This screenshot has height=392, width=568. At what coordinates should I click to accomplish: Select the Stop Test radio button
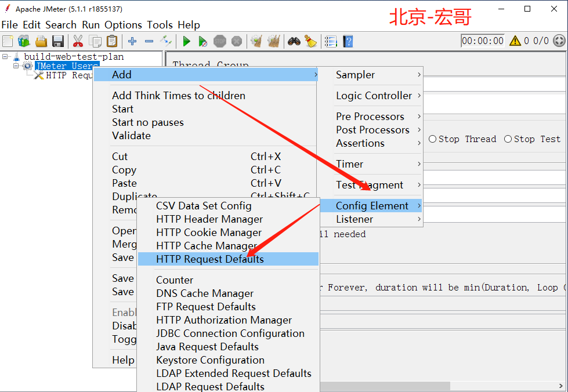(508, 139)
